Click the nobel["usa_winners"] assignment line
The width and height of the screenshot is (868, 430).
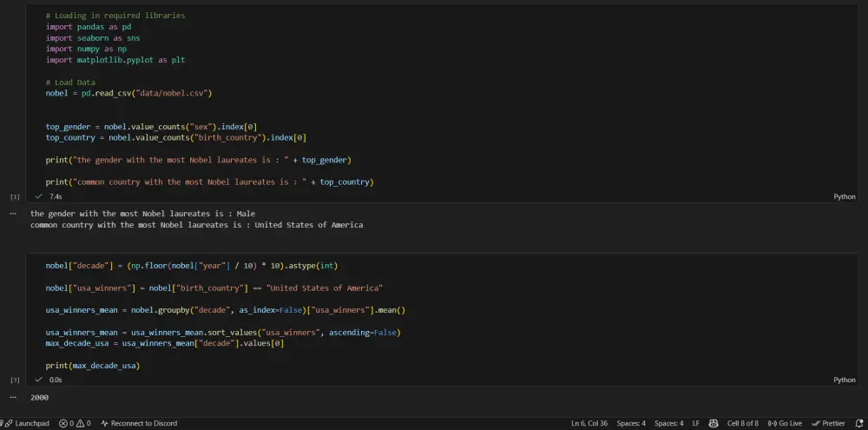click(214, 288)
